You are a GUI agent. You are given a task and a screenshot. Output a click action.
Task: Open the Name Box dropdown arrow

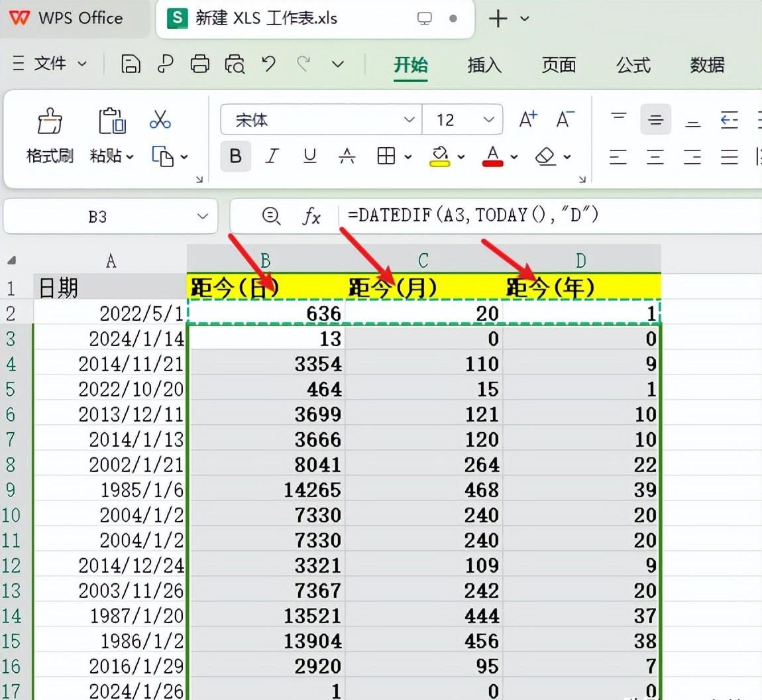pos(203,216)
